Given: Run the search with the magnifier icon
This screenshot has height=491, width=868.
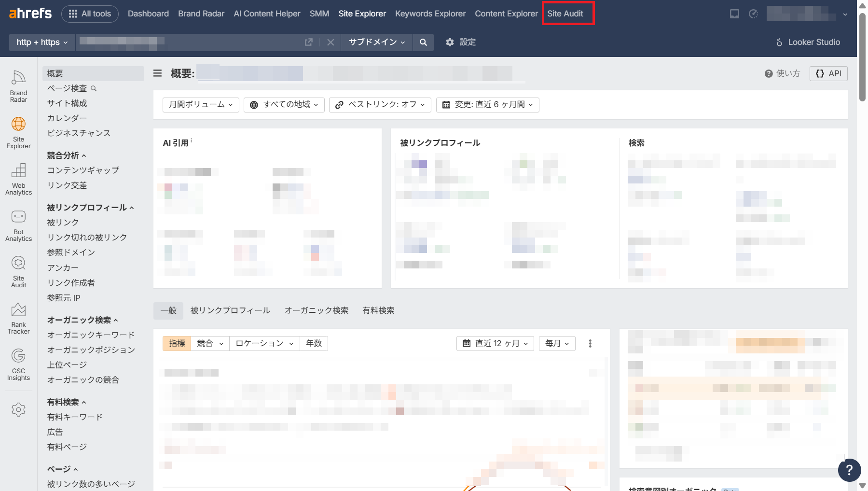Looking at the screenshot, I should pyautogui.click(x=423, y=42).
